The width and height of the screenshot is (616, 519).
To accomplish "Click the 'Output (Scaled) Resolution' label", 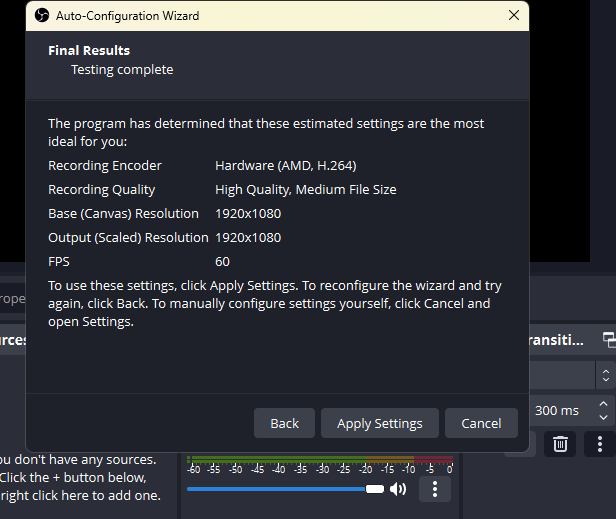I will pos(128,238).
